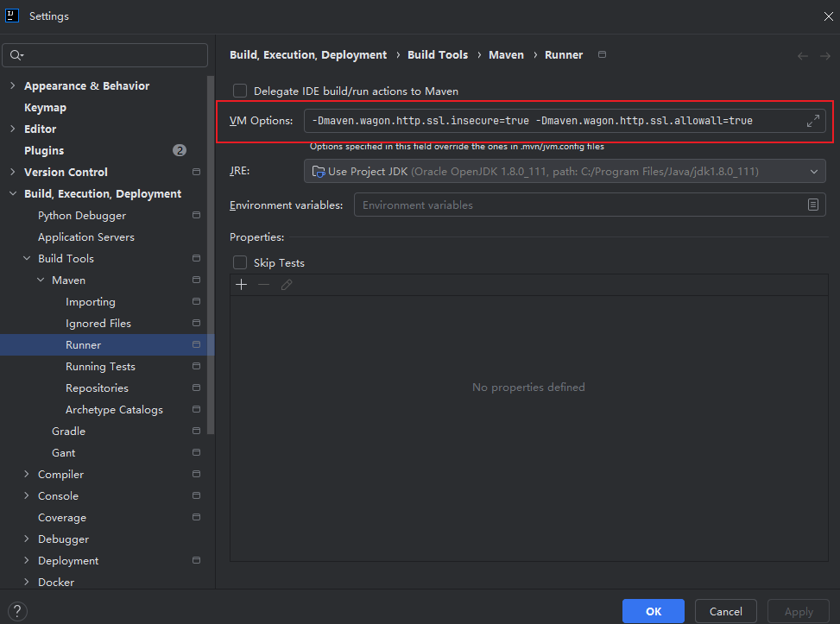Viewport: 840px width, 624px height.
Task: Select the Coverage settings page
Action: click(62, 518)
